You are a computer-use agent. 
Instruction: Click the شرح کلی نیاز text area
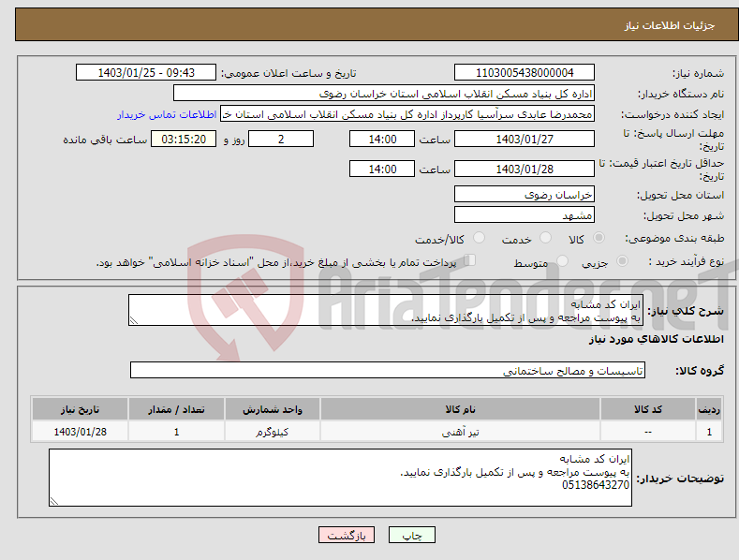tap(386, 310)
